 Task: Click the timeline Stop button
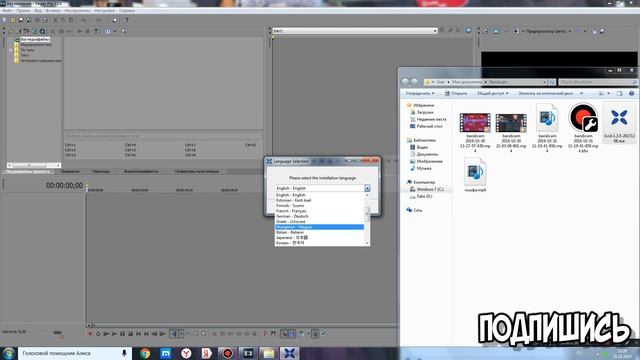[x=130, y=334]
